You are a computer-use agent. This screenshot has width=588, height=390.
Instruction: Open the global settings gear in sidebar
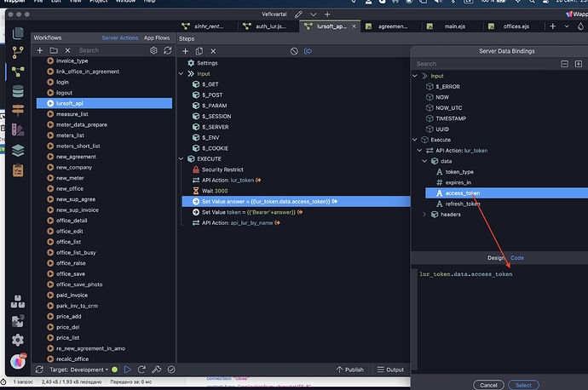(x=18, y=340)
